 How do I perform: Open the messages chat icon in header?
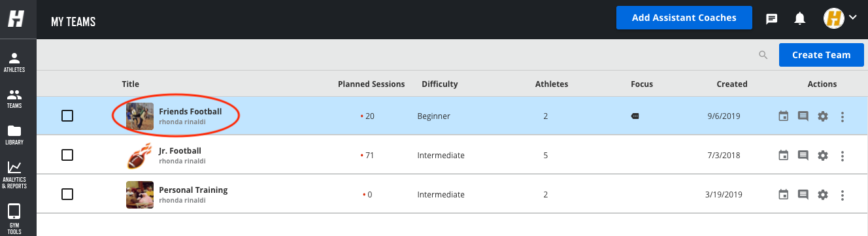(771, 19)
